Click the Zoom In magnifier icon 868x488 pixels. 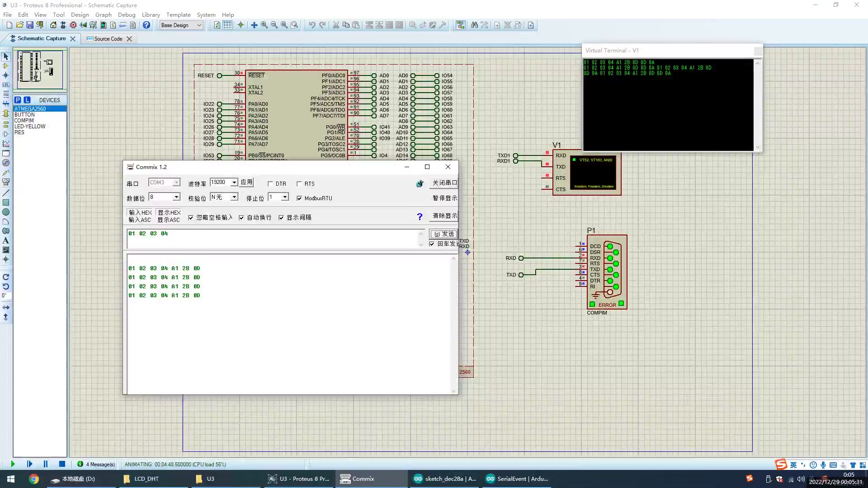(264, 25)
